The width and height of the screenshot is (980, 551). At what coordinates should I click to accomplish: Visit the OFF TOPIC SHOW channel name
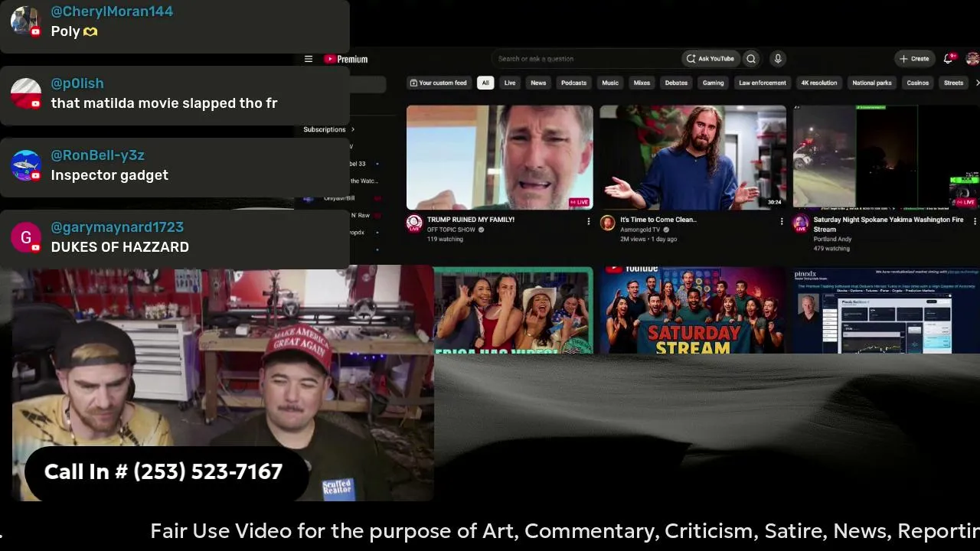452,230
